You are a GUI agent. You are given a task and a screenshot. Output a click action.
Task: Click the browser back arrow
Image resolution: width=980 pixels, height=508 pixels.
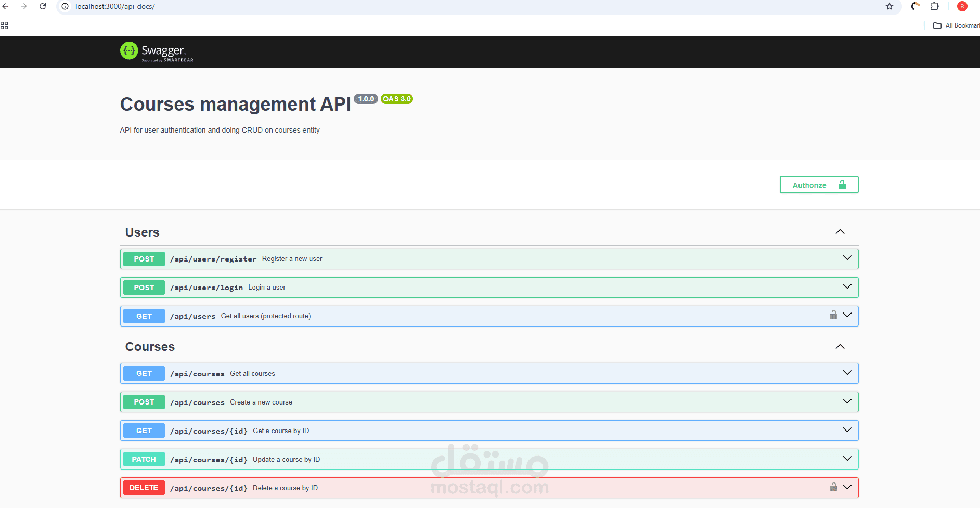tap(6, 6)
